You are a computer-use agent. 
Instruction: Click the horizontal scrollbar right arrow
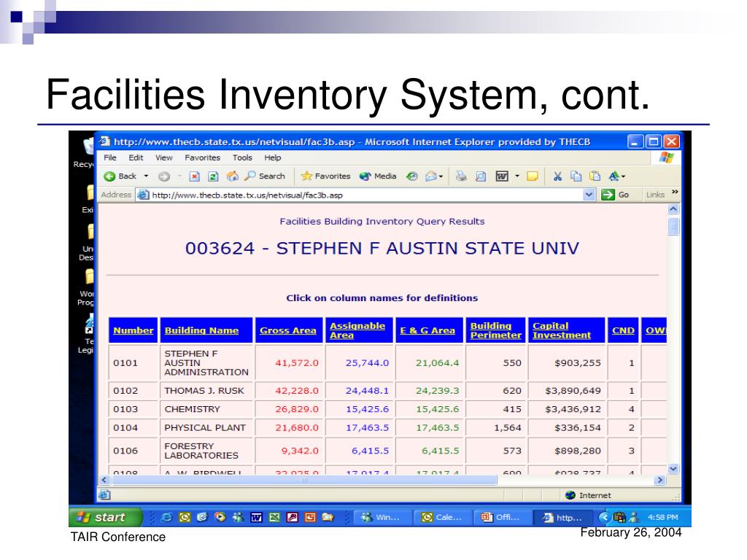click(x=659, y=480)
